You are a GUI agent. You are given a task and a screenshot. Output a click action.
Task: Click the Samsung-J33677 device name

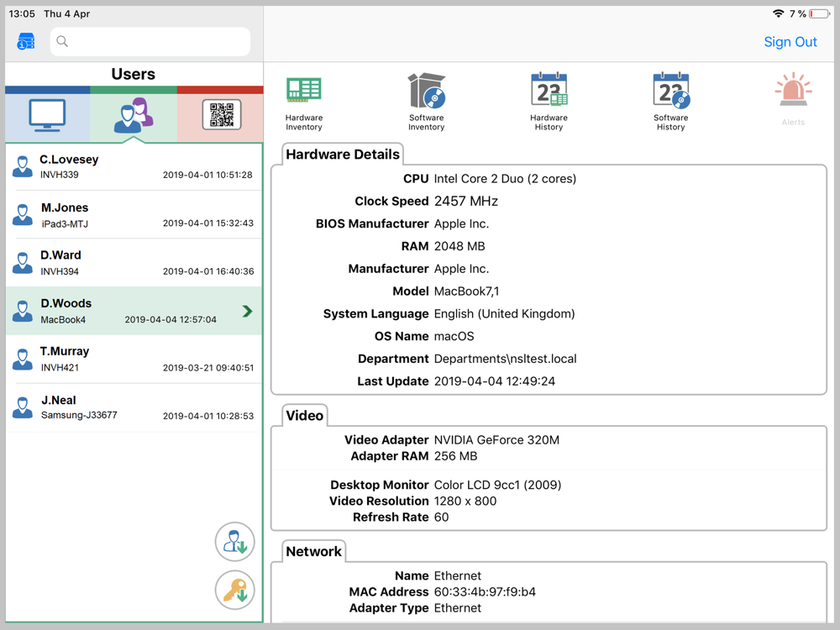click(79, 415)
